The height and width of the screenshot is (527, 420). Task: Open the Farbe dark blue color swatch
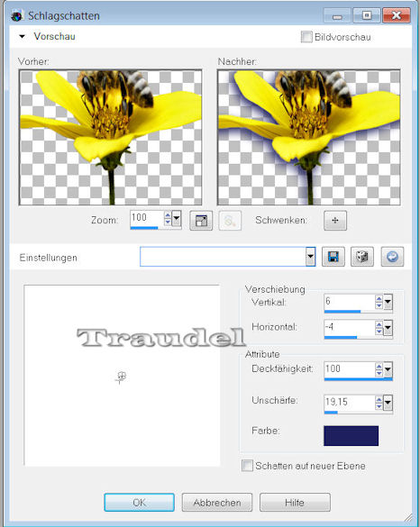pos(352,436)
